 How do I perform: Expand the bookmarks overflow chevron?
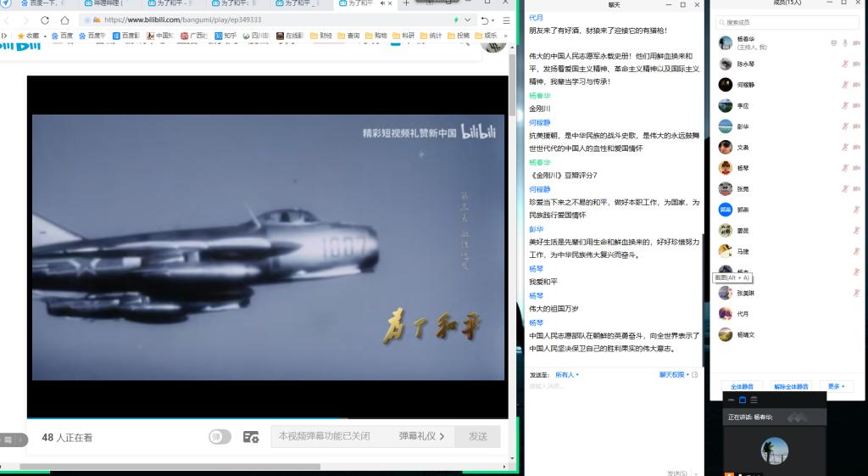pos(505,36)
